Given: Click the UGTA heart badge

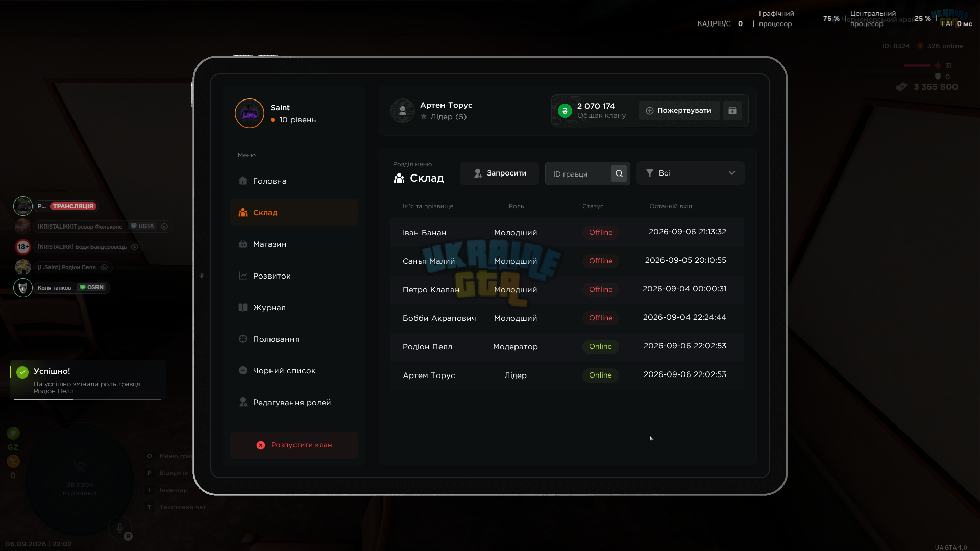Looking at the screenshot, I should click(142, 226).
